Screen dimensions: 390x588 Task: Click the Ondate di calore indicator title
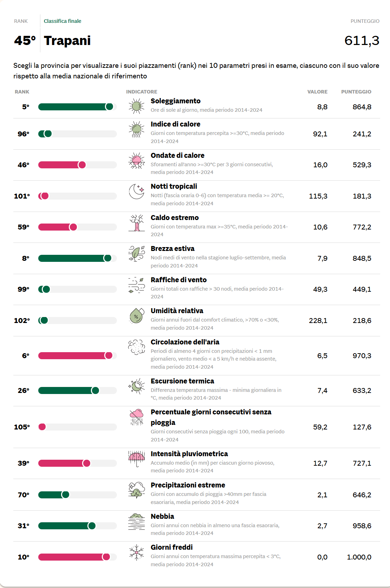[177, 155]
